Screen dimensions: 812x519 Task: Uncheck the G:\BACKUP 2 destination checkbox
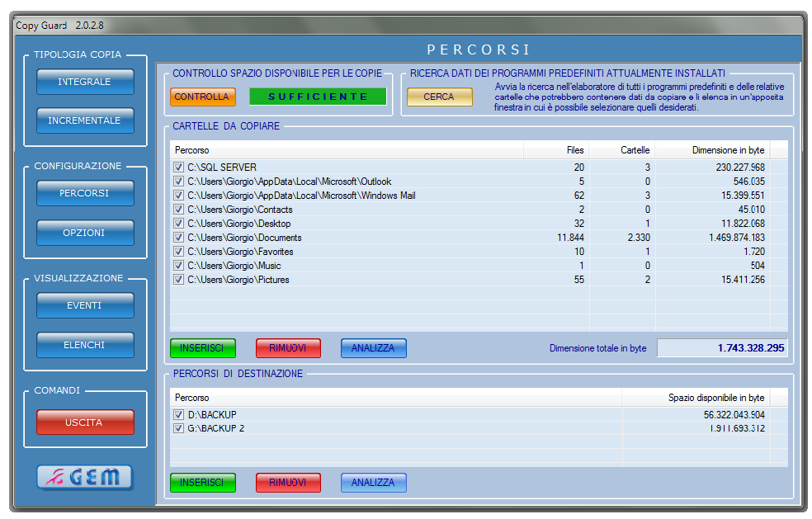(x=179, y=428)
